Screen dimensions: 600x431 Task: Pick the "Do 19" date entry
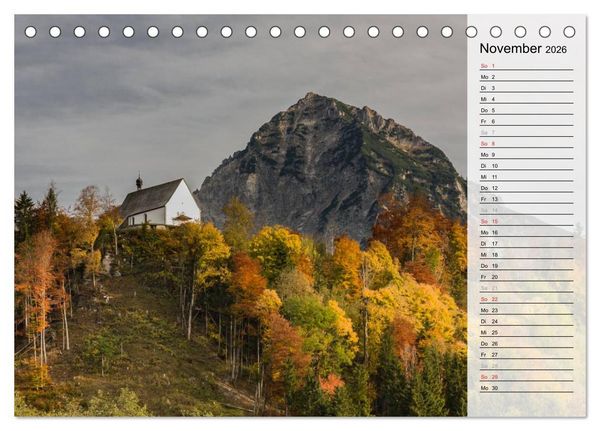pos(527,266)
